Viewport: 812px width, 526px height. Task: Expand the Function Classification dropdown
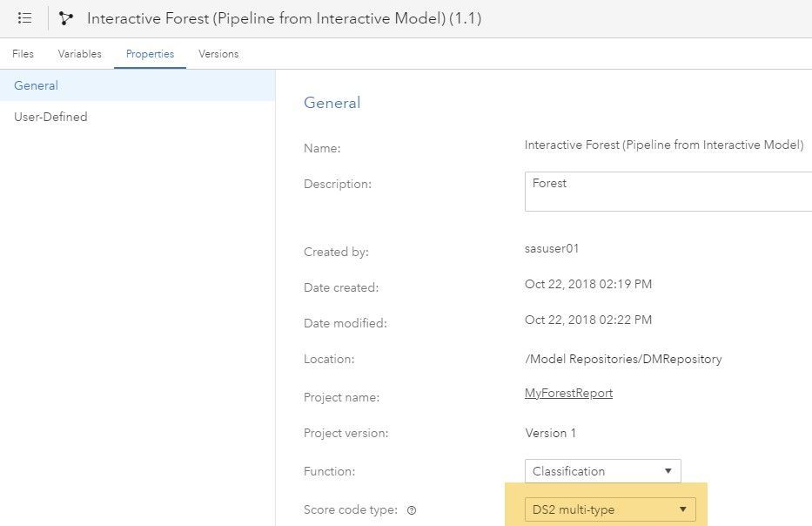click(602, 471)
